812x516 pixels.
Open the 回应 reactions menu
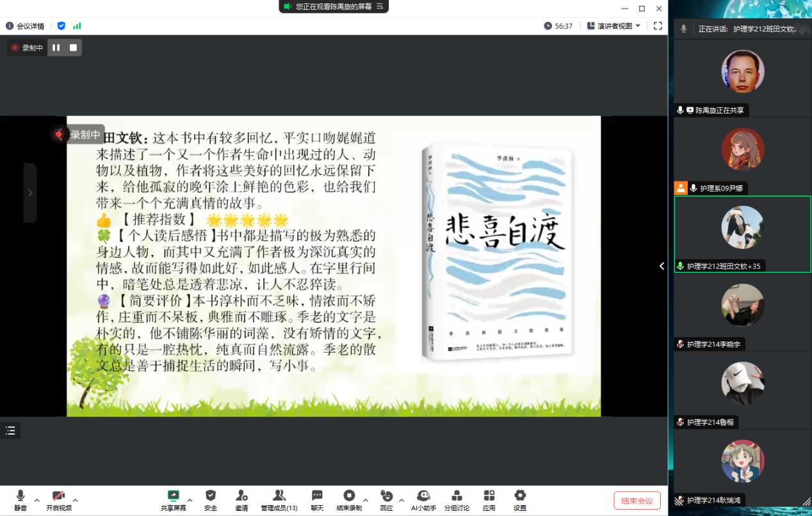386,499
